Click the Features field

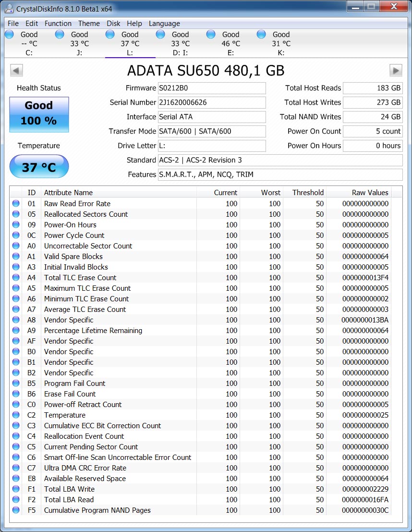(280, 174)
